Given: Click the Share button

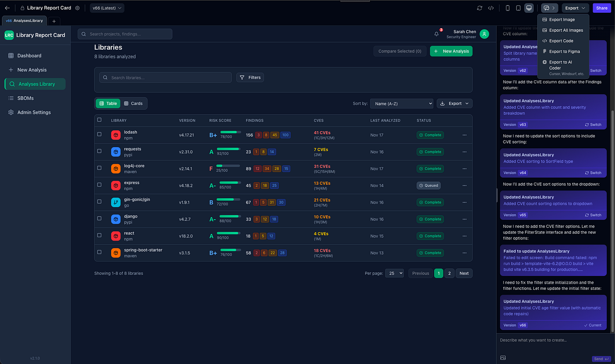Looking at the screenshot, I should coord(601,8).
